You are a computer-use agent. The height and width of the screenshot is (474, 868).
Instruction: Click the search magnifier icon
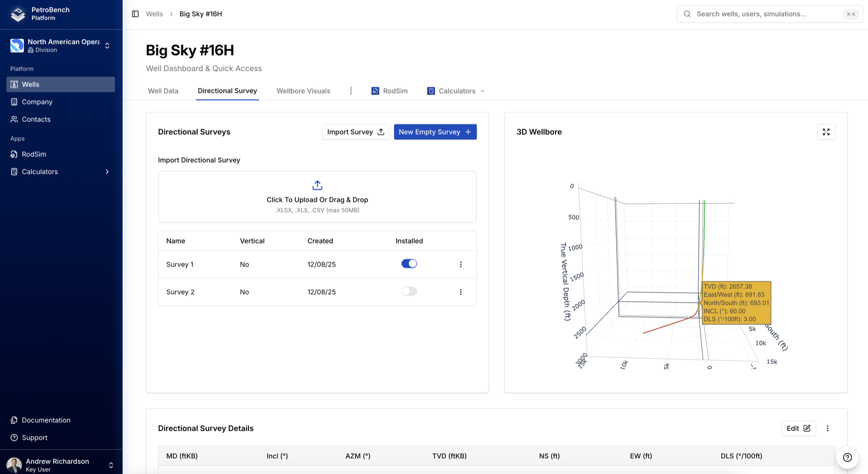(x=687, y=14)
